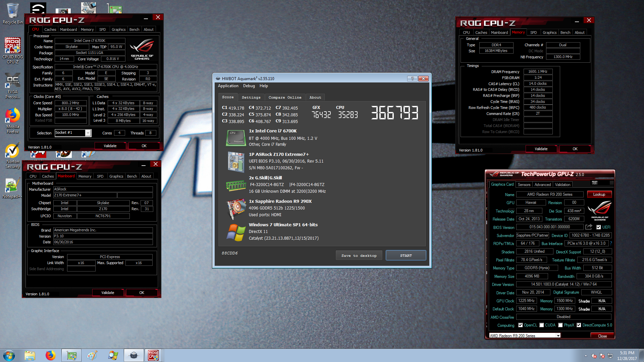Open the Help menu in Aquamark
The image size is (644, 362).
[x=264, y=86]
